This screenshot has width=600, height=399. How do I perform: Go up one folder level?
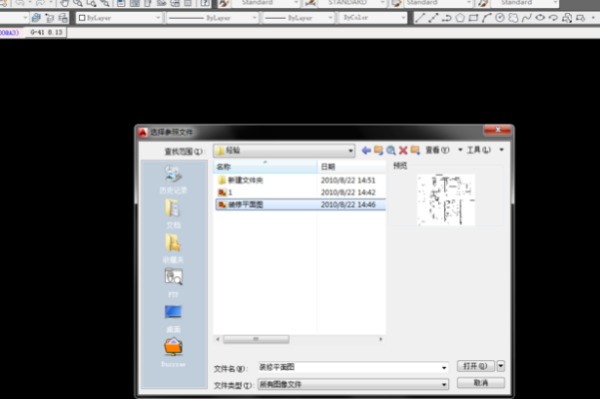click(x=378, y=150)
